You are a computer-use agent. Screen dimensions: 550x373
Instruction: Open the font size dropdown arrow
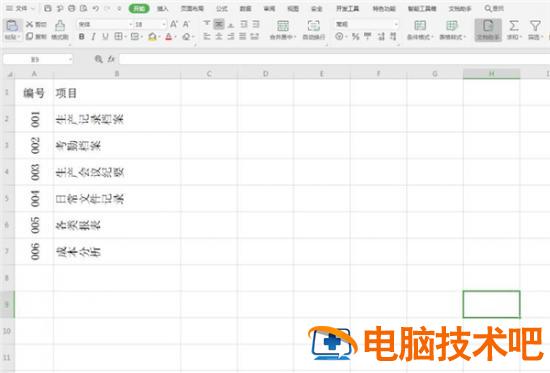[163, 24]
